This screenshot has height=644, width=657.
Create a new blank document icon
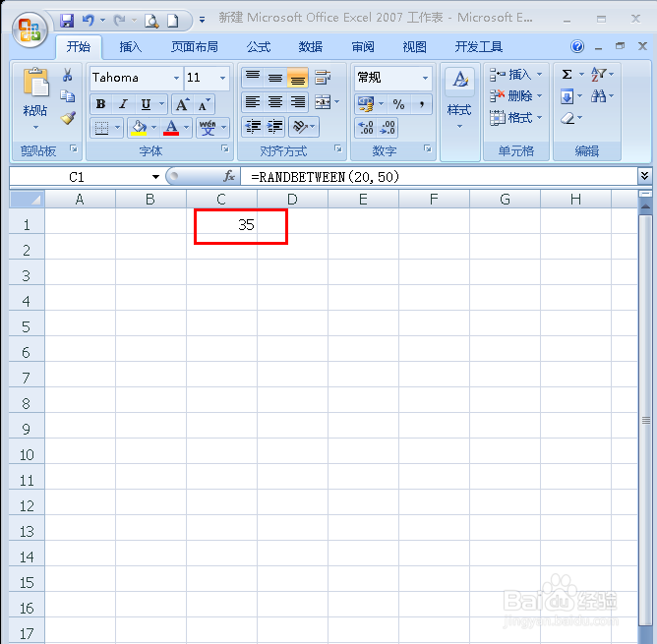[173, 20]
